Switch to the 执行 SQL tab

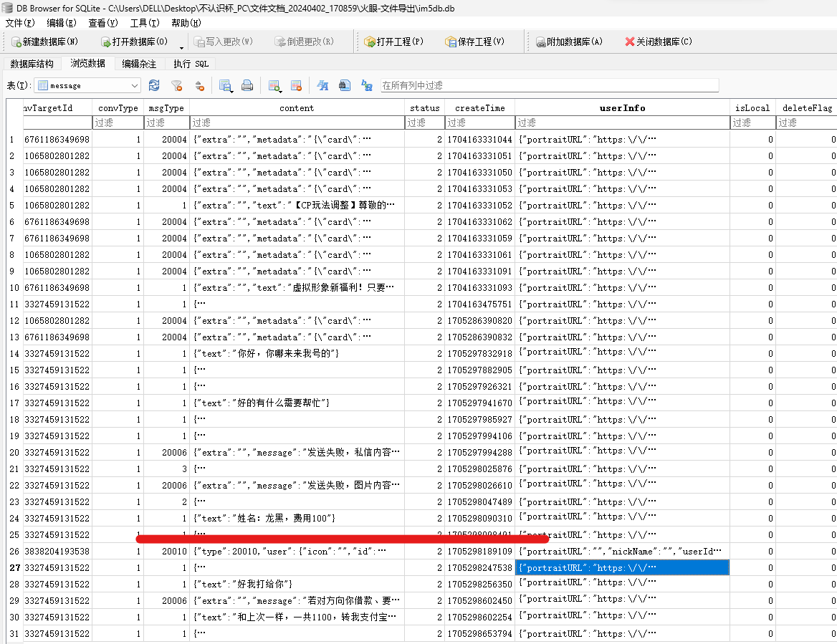tap(191, 64)
